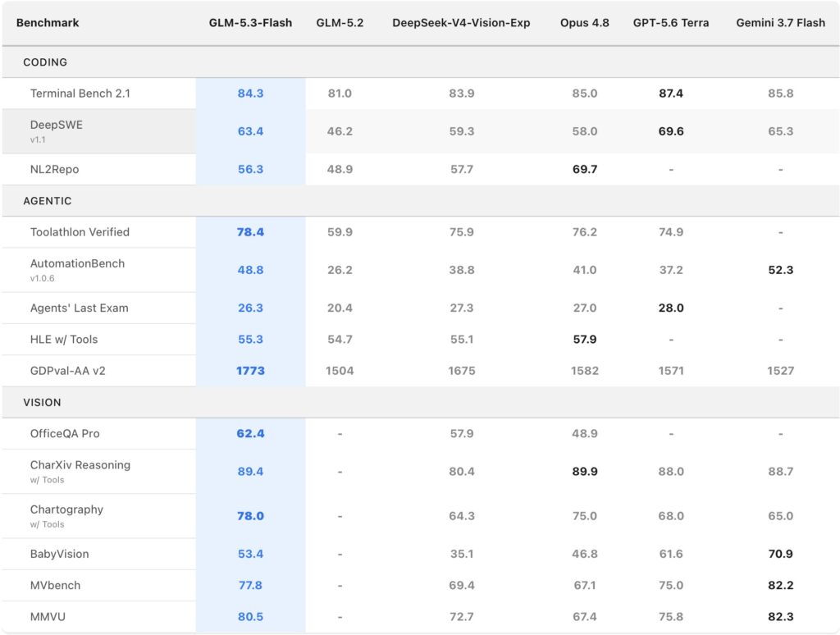The width and height of the screenshot is (840, 635).
Task: Select the MVbench row label
Action: [55, 585]
